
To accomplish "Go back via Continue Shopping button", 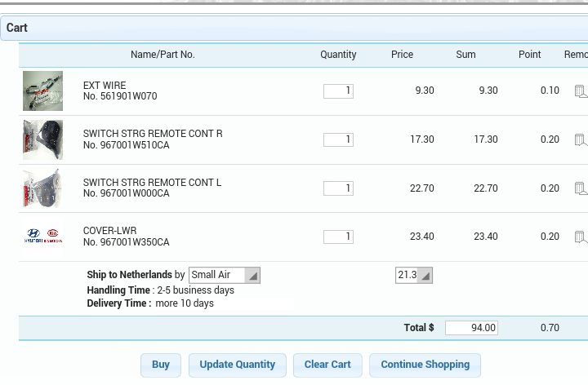I will pyautogui.click(x=425, y=365).
